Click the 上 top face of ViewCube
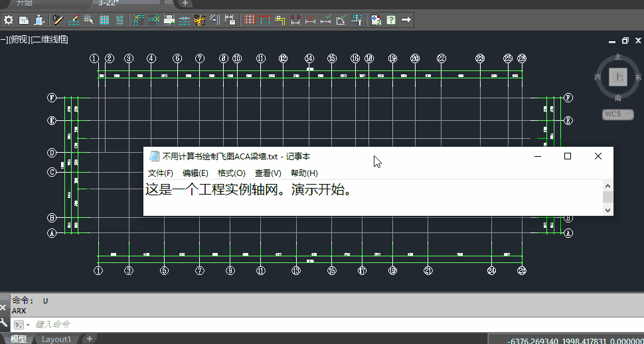 (x=617, y=77)
